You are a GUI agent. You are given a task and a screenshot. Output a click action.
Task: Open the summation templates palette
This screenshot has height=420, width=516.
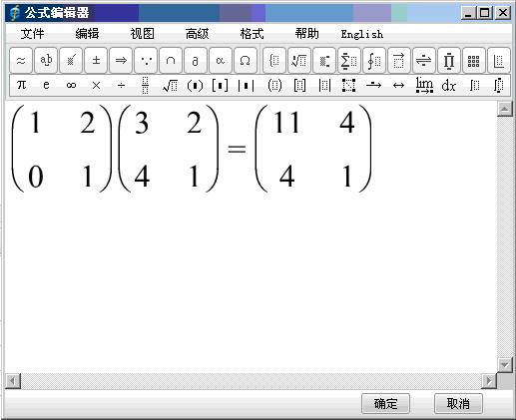pos(348,61)
